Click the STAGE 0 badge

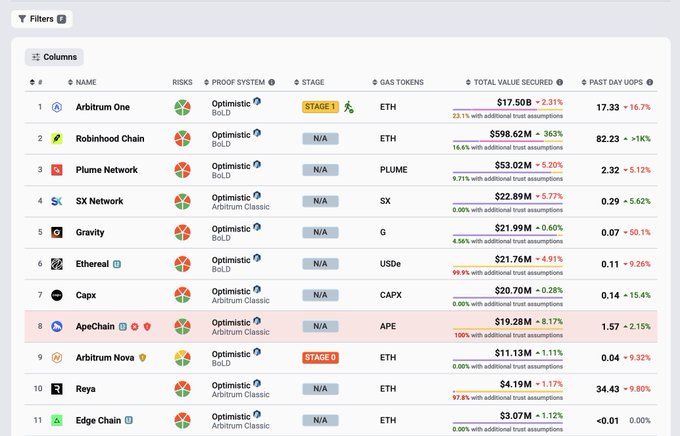[320, 357]
